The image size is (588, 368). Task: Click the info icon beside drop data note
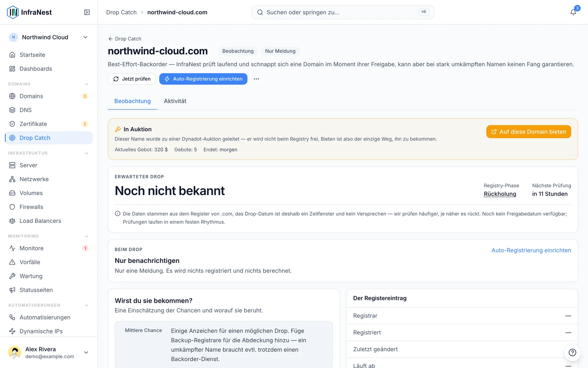tap(118, 213)
